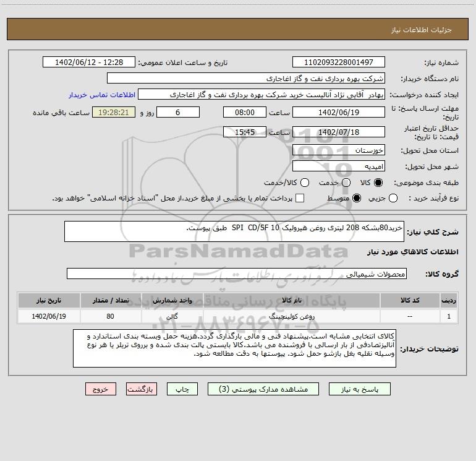476x461 pixels.
Task: Click the buyer organization name field
Action: [x=246, y=78]
